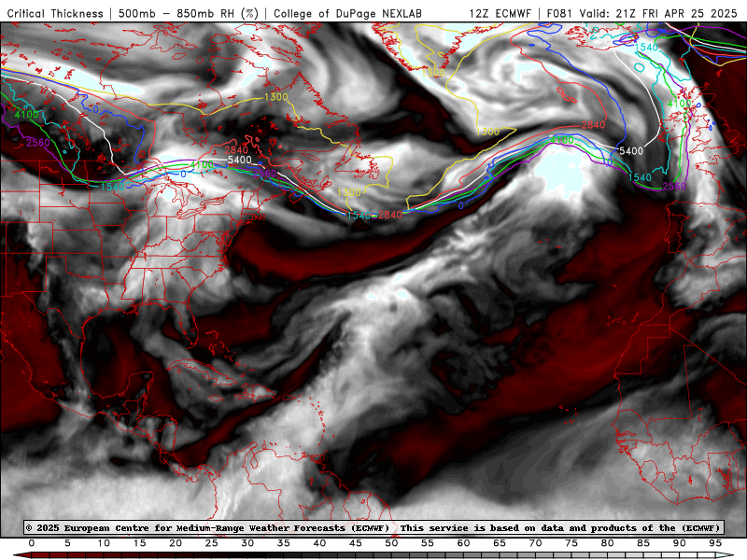
Task: Click colorbar tick label "60"
Action: coord(463,543)
